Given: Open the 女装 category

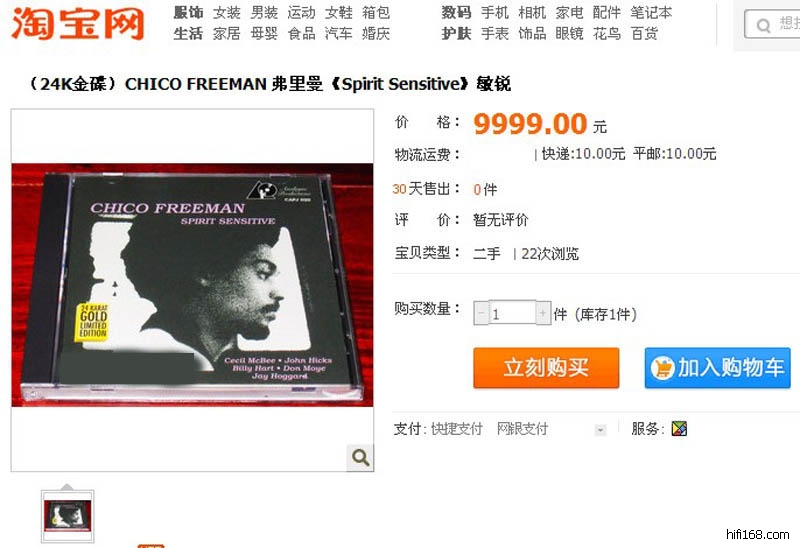Looking at the screenshot, I should [x=227, y=12].
